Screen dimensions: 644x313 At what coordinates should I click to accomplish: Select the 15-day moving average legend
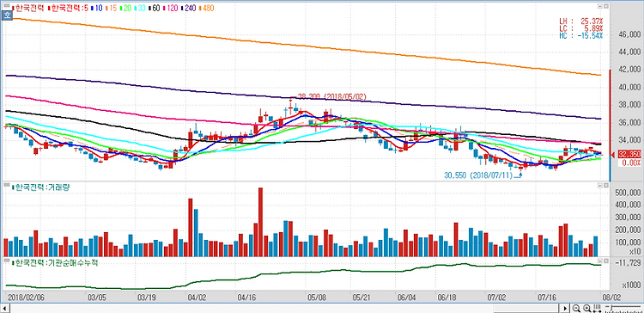tap(112, 8)
